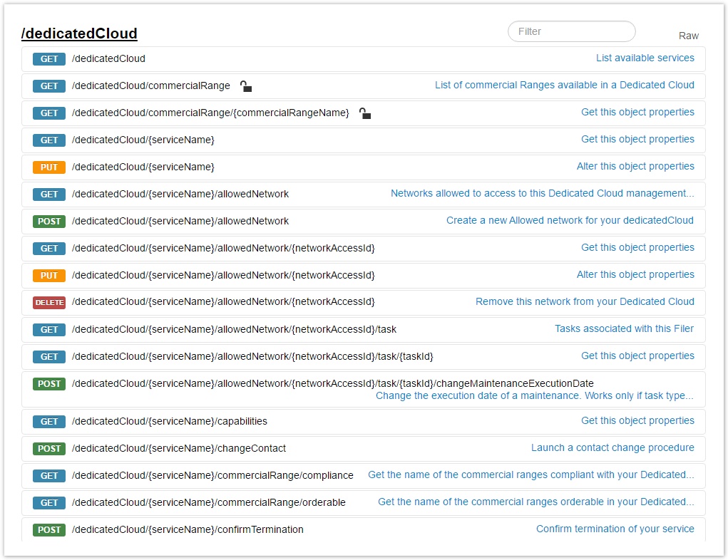The image size is (728, 560).
Task: Open 'Launch a contact change procedure' link
Action: (612, 448)
